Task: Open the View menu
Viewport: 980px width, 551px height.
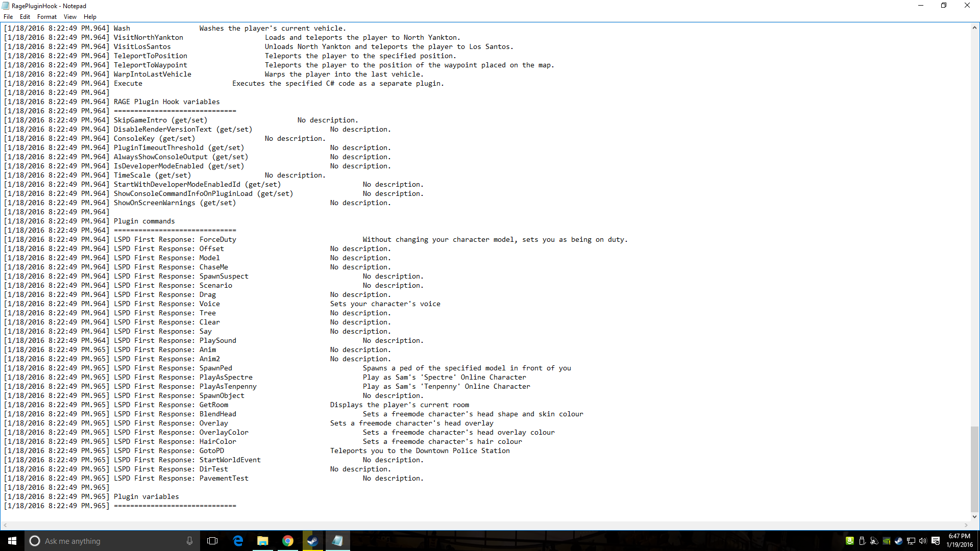Action: pos(70,17)
